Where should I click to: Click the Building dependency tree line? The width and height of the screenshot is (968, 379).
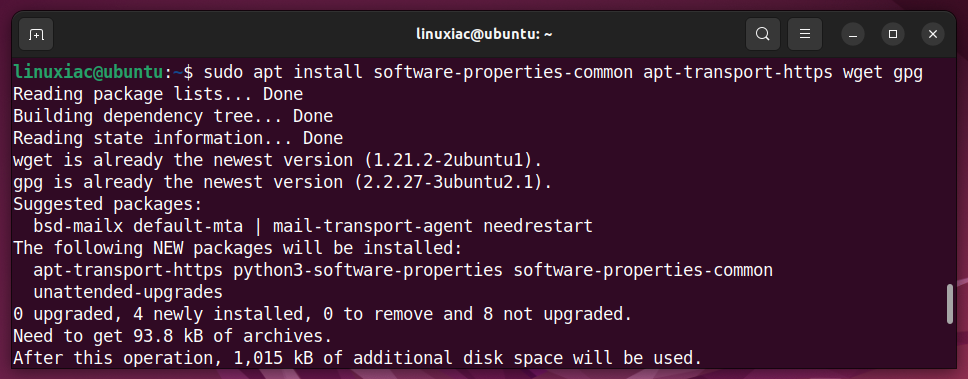[x=173, y=116]
